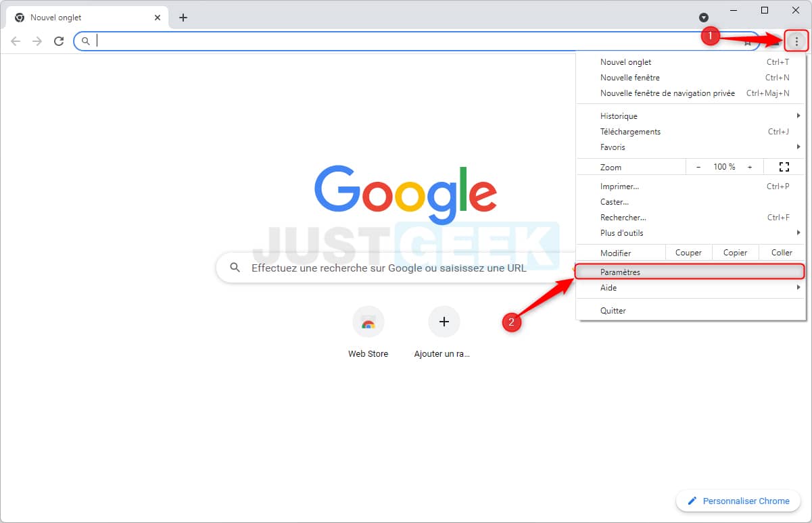Minimize the Chrome window
The height and width of the screenshot is (523, 812).
(733, 10)
